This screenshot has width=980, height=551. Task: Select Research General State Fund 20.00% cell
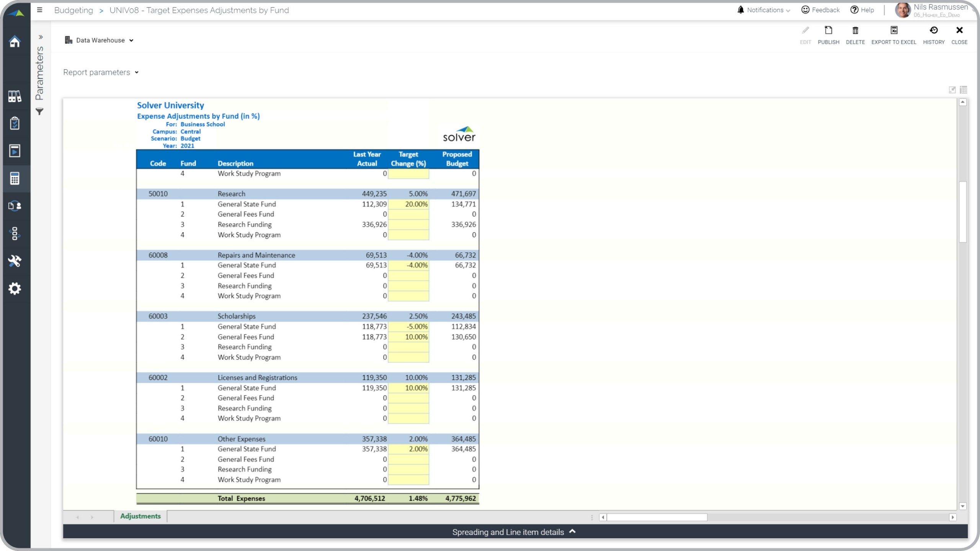[x=408, y=204]
